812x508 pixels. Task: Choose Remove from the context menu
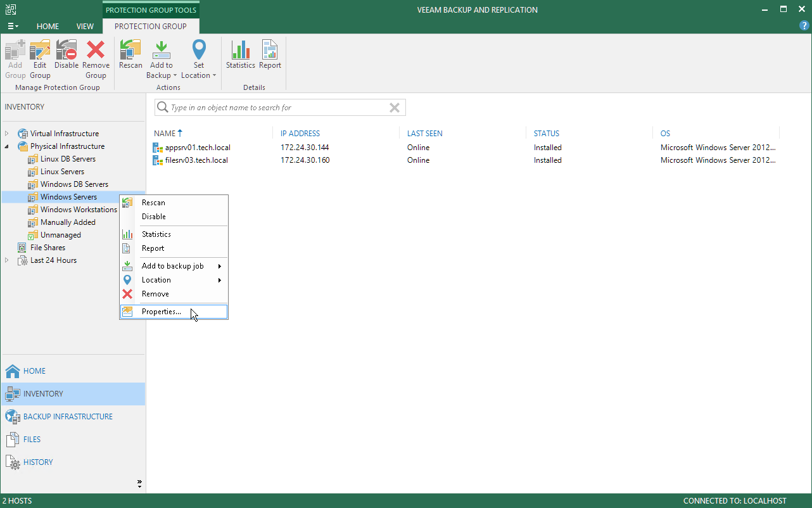point(174,294)
